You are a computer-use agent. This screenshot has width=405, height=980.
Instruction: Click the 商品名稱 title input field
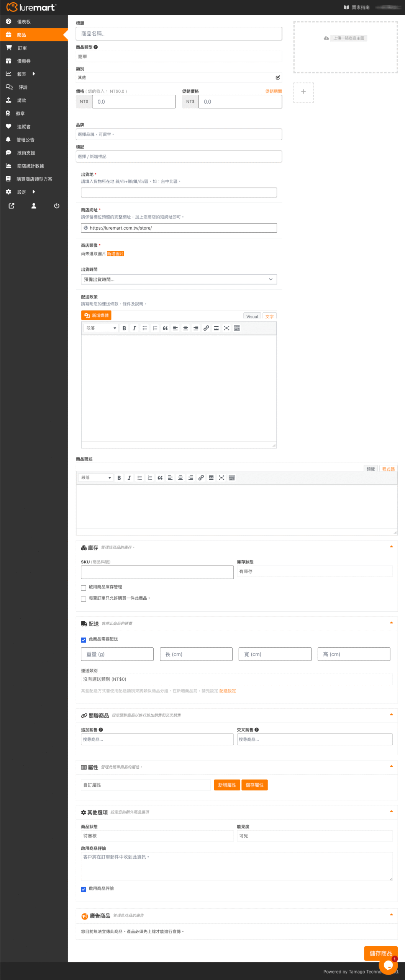179,34
